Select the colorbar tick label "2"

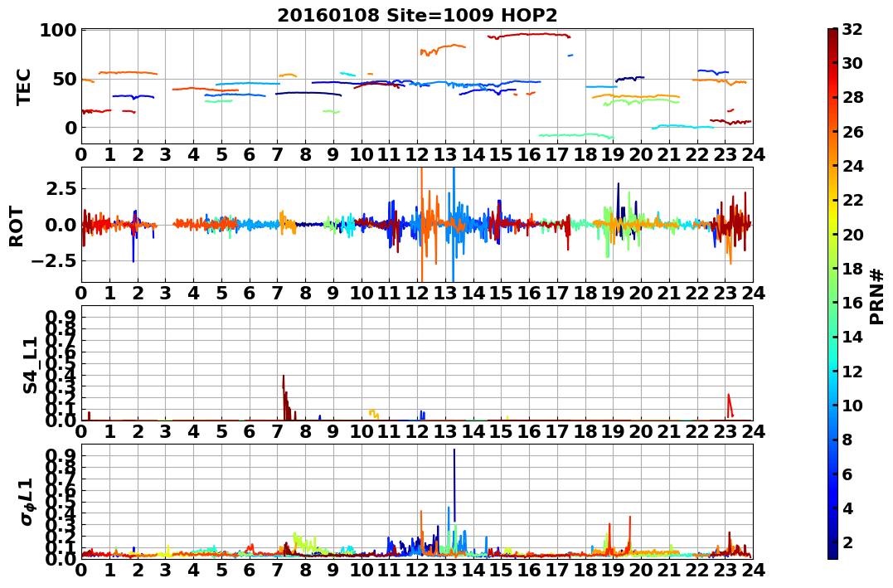pyautogui.click(x=848, y=542)
